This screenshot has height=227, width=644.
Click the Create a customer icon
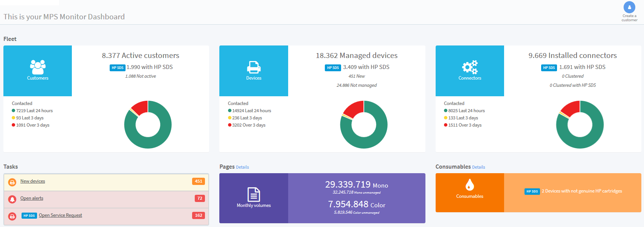point(629,7)
